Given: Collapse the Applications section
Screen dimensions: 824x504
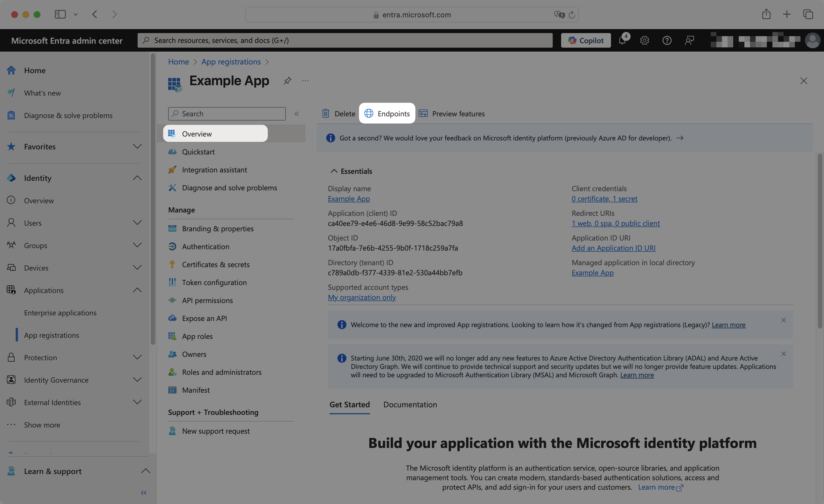Looking at the screenshot, I should pos(137,290).
